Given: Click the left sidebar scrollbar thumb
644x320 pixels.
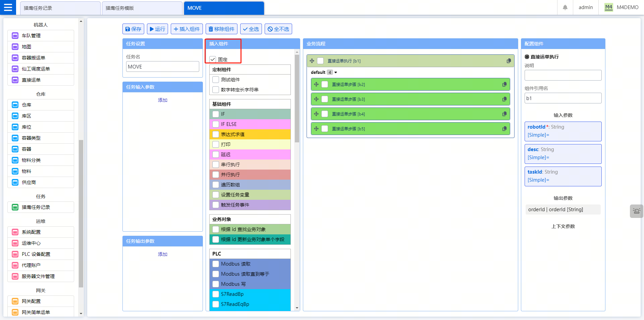Looking at the screenshot, I should coord(81,214).
